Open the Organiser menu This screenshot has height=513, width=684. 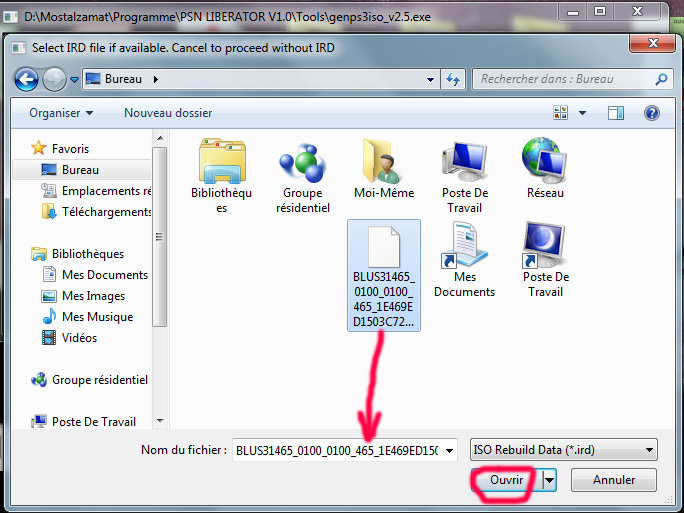pos(61,113)
